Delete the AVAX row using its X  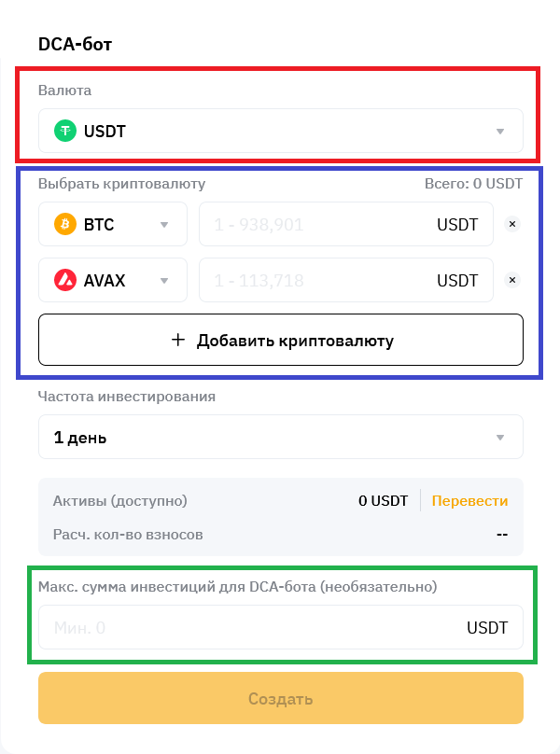pyautogui.click(x=511, y=280)
